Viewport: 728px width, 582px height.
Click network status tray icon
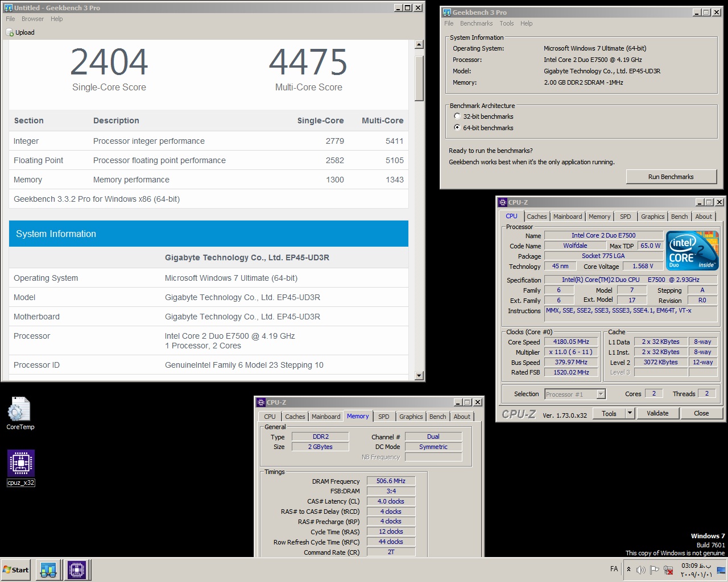pyautogui.click(x=669, y=569)
